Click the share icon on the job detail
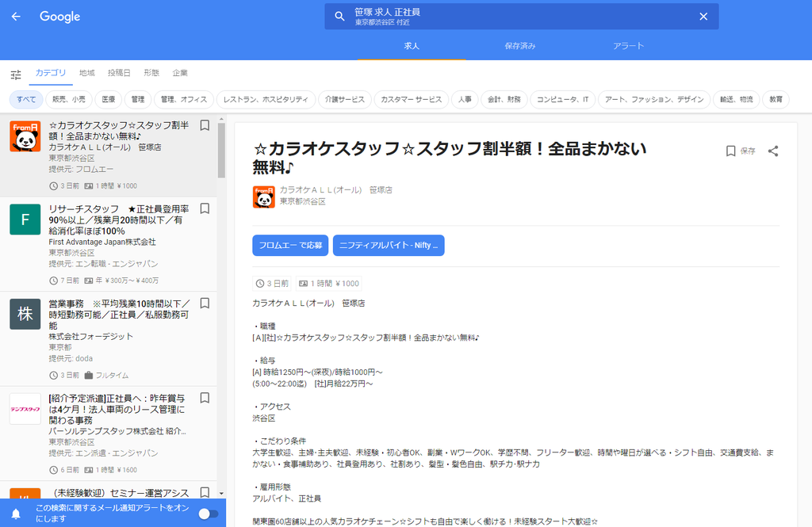The image size is (812, 527). (773, 151)
